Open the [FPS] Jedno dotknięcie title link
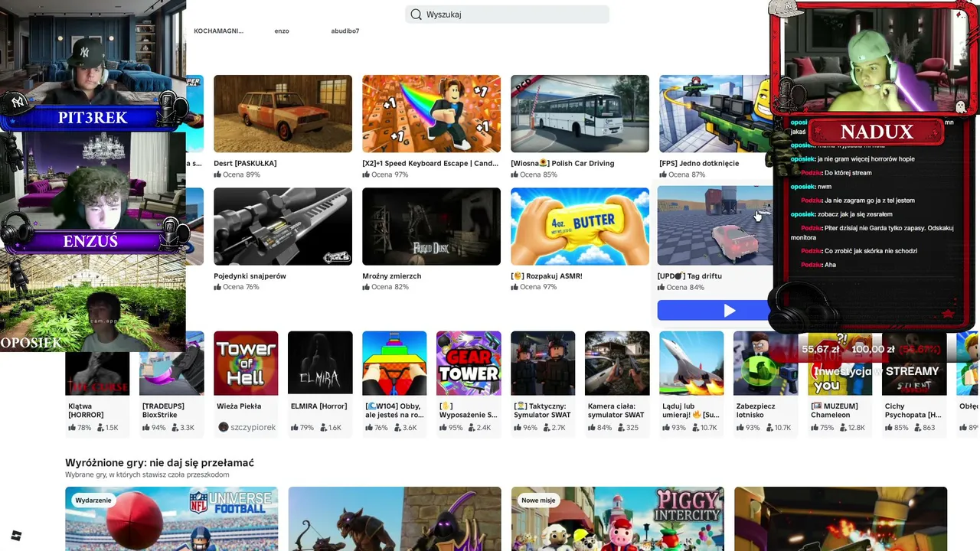 click(x=699, y=163)
